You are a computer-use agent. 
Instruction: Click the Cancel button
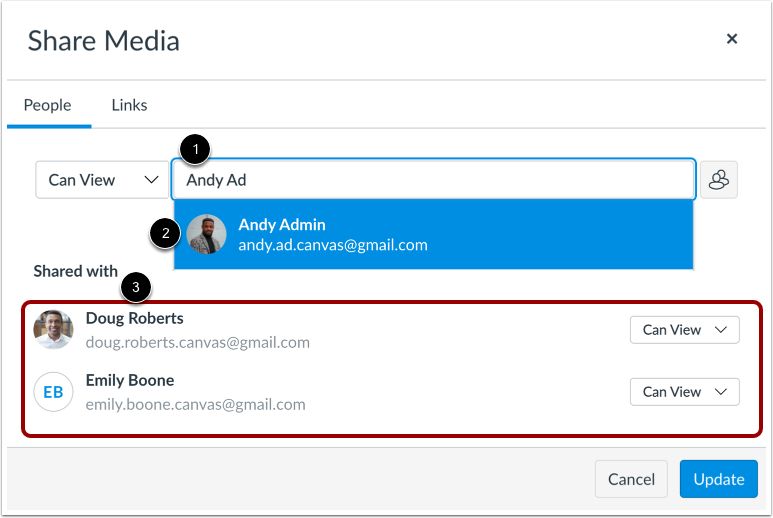click(x=631, y=479)
